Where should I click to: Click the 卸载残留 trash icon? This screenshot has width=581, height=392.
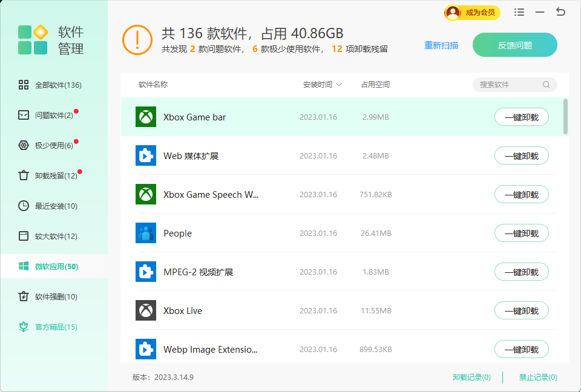[24, 175]
